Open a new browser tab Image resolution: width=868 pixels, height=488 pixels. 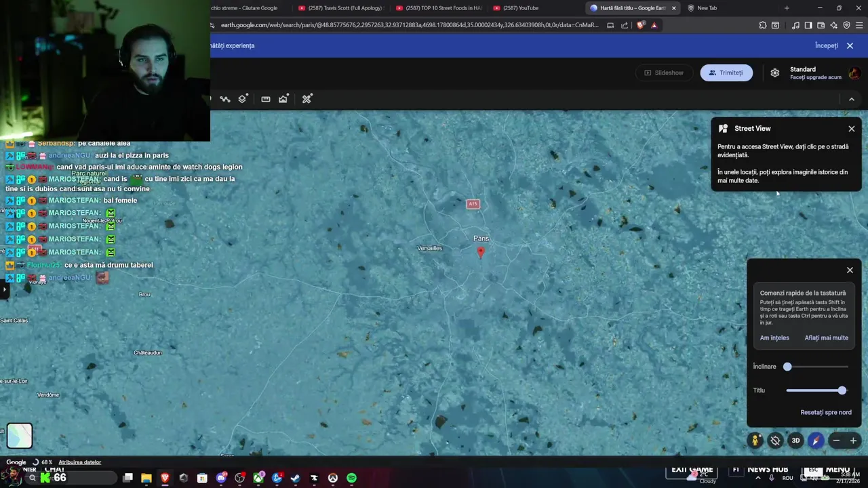[787, 8]
